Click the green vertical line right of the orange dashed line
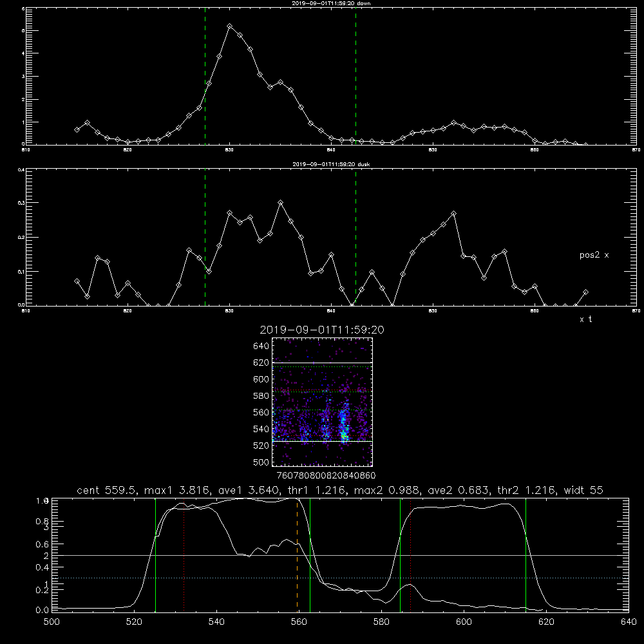Viewport: 644px width, 644px height. [x=310, y=555]
